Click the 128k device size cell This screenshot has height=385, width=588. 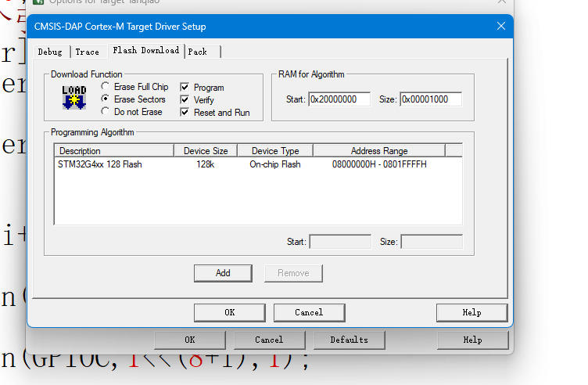tap(206, 164)
